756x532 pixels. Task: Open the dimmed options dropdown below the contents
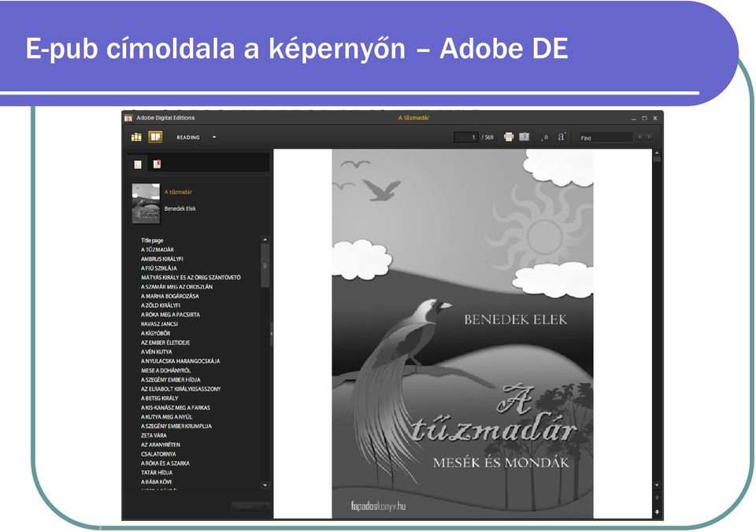pyautogui.click(x=250, y=507)
